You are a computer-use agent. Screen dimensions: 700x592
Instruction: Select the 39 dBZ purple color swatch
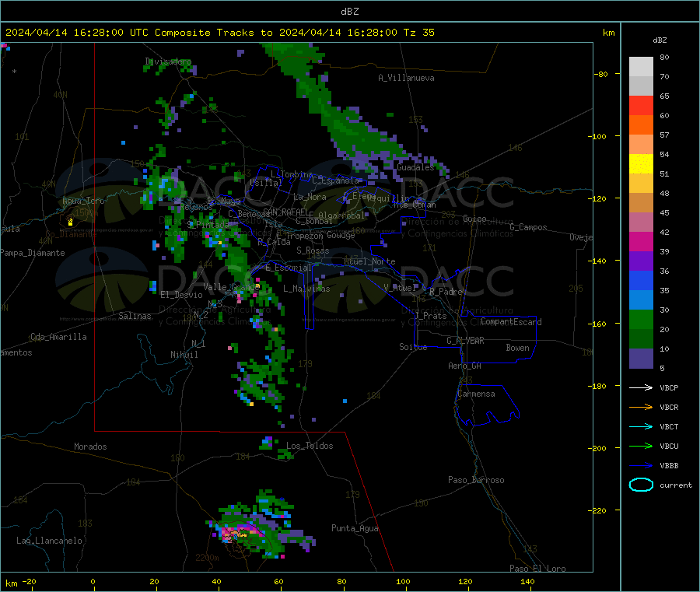pyautogui.click(x=641, y=261)
